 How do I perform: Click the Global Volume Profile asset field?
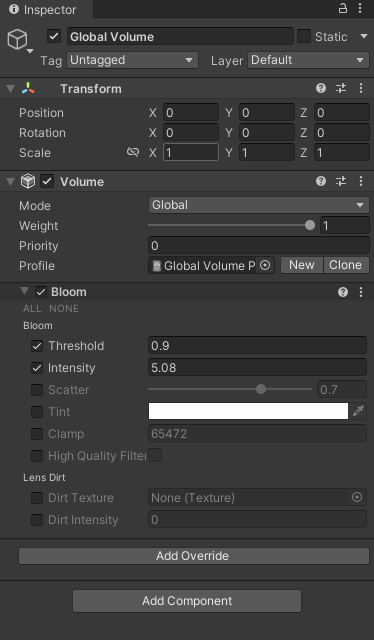(x=211, y=265)
